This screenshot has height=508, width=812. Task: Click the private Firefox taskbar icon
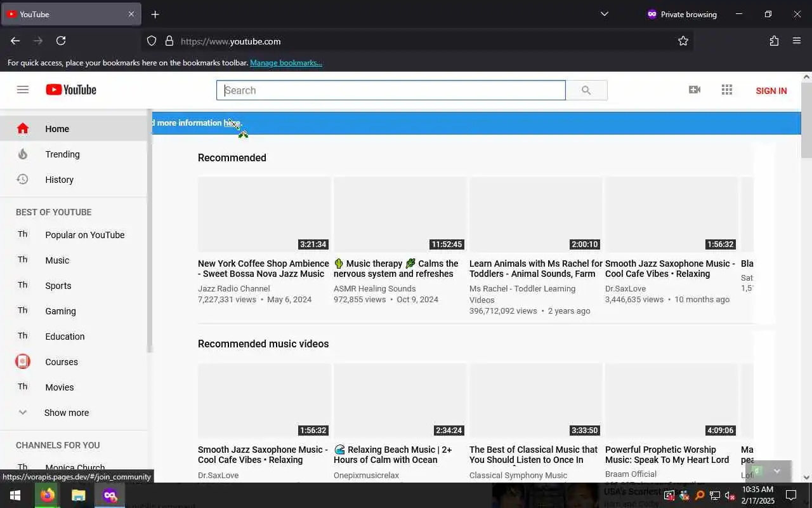click(110, 495)
